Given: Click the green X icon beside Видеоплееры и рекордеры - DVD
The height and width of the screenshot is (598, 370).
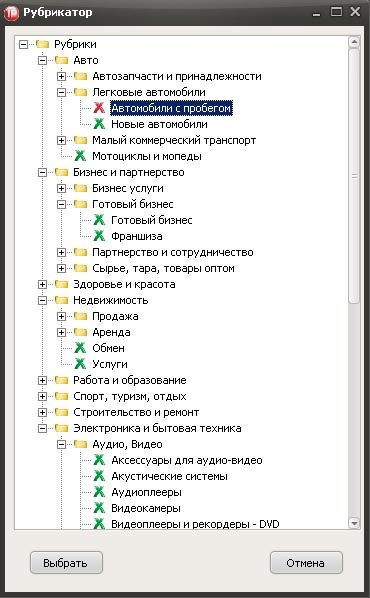Looking at the screenshot, I should click(x=99, y=524).
